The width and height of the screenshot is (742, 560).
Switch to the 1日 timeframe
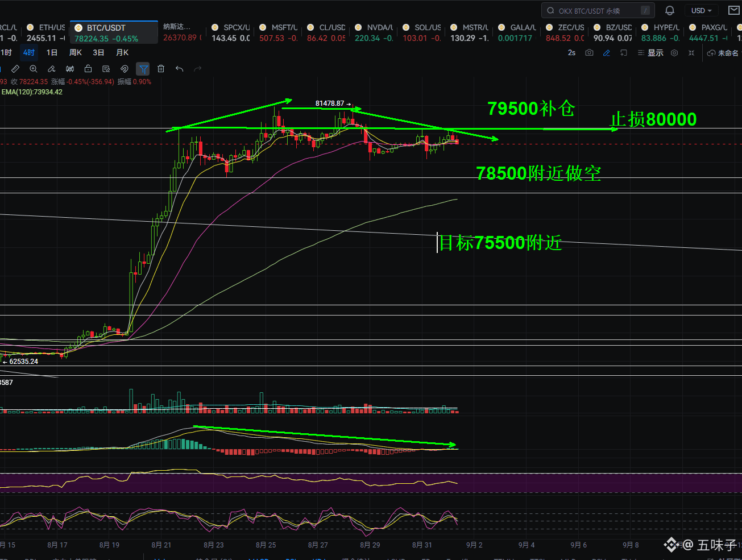pos(52,52)
